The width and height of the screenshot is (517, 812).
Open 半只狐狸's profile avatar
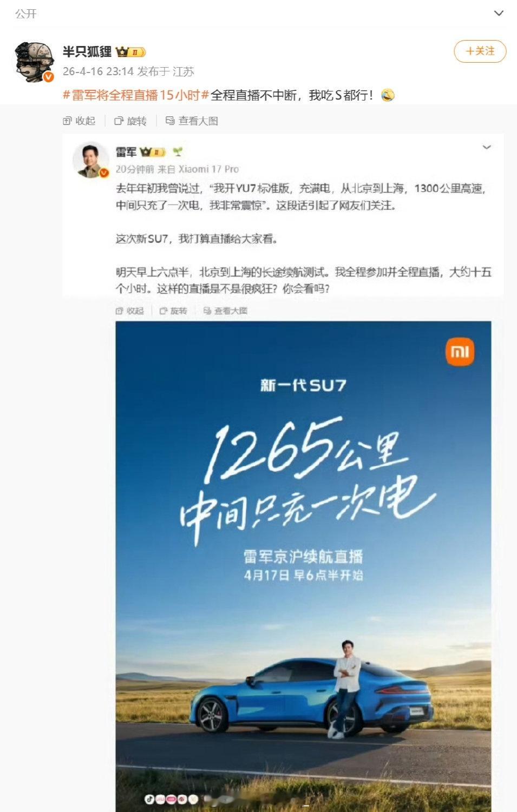[x=34, y=62]
